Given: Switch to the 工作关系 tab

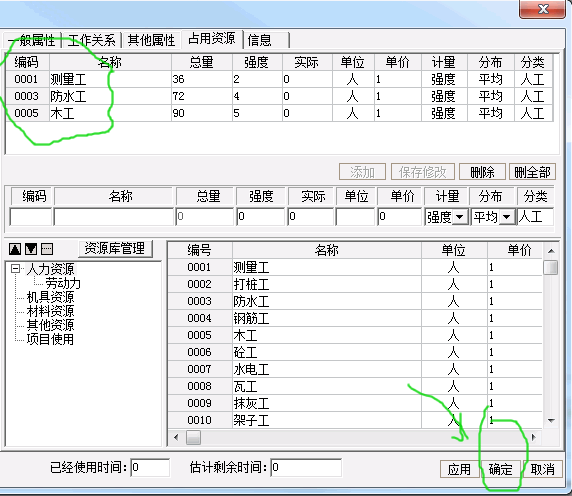Looking at the screenshot, I should [92, 40].
